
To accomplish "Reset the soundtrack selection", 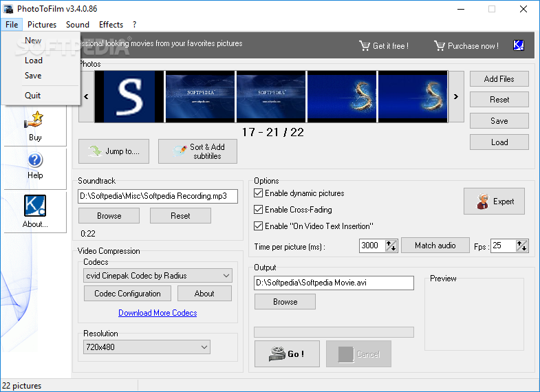I will (x=180, y=216).
